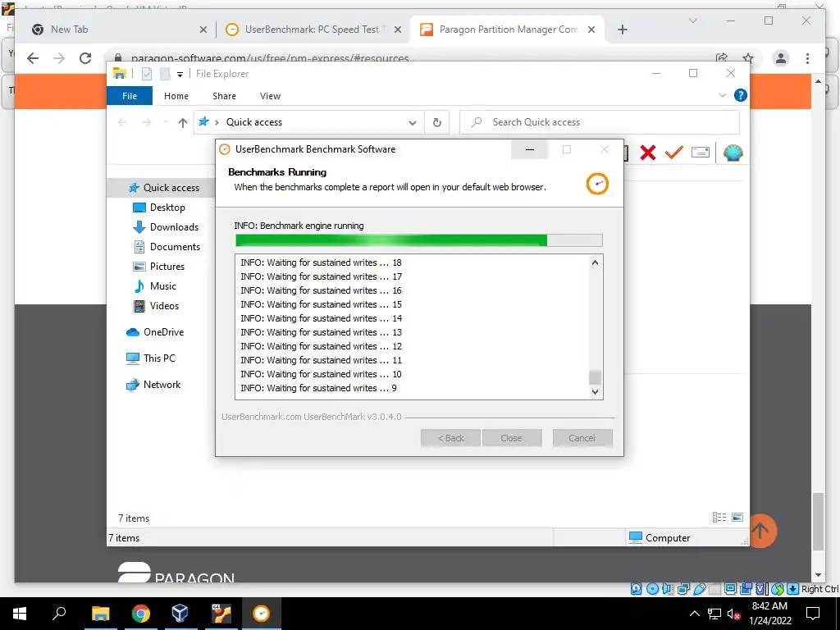This screenshot has width=840, height=630.
Task: Click the orange checkmark icon in File Explorer
Action: pyautogui.click(x=673, y=153)
